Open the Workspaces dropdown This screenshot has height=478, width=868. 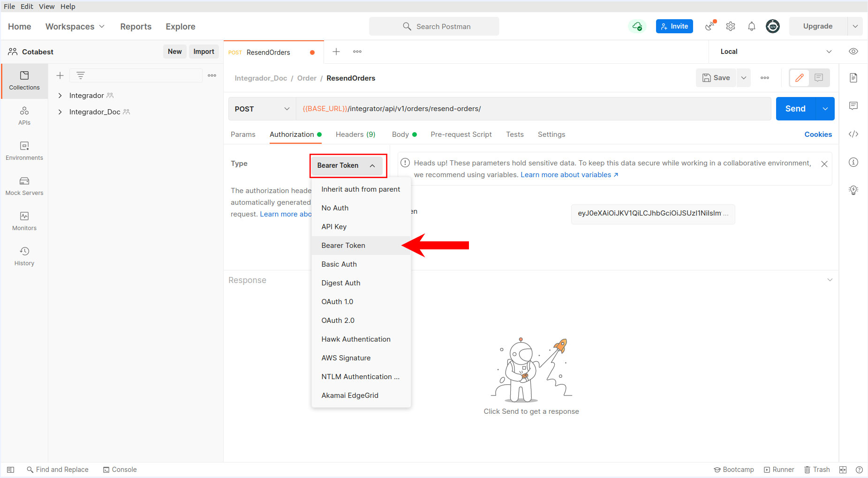(x=75, y=27)
